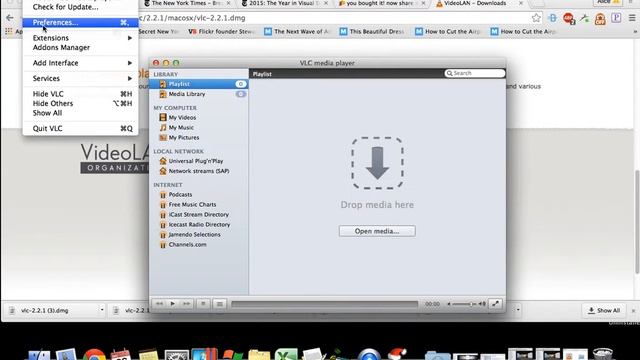Open Icecast Radio Directory entry
The width and height of the screenshot is (640, 360).
(x=199, y=224)
